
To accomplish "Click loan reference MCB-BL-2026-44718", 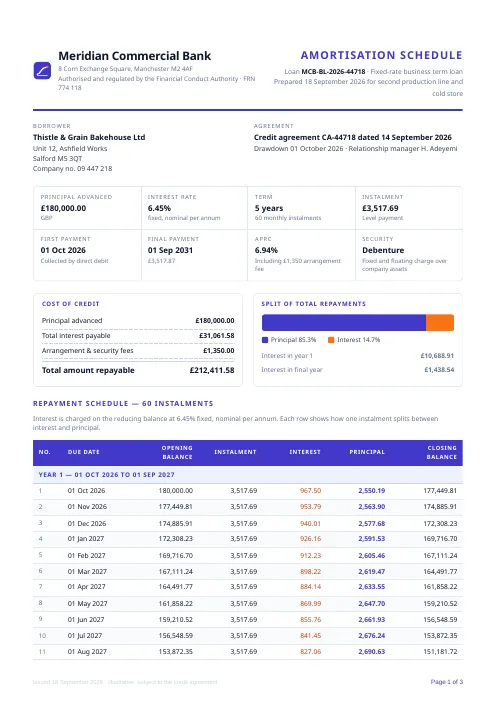I will pos(333,72).
